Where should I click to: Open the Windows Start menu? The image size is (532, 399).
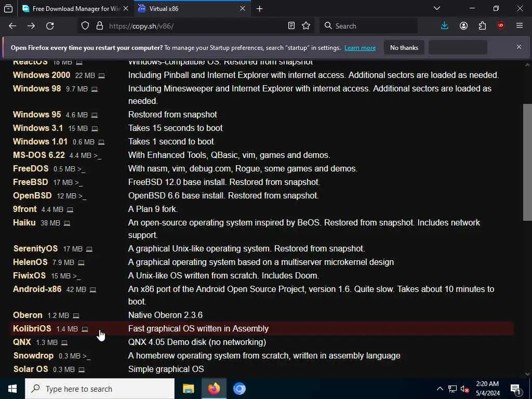12,389
